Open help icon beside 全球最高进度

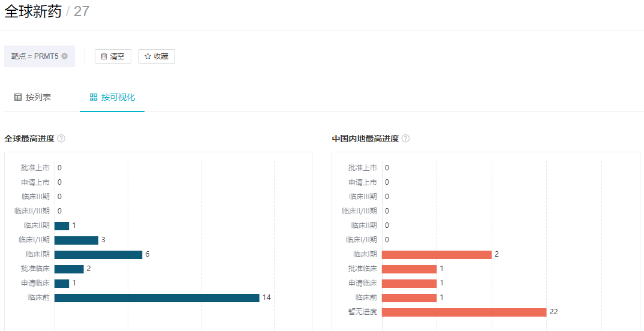(61, 139)
